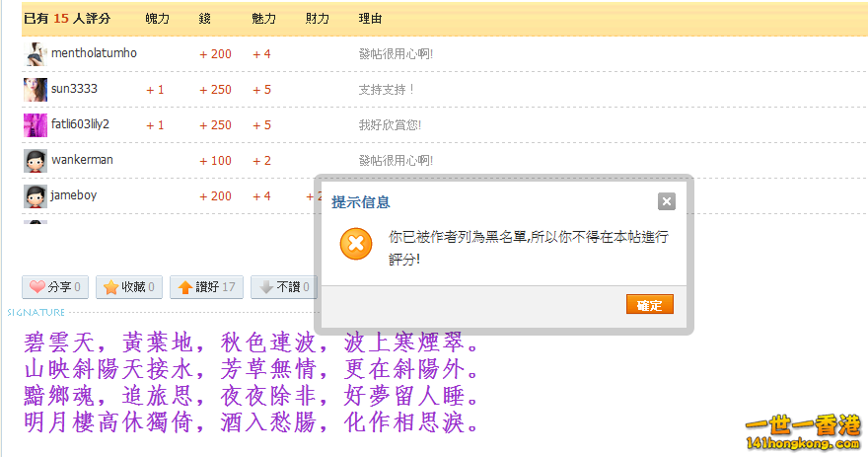
Task: Click the 不讚 downvote button
Action: tap(284, 287)
